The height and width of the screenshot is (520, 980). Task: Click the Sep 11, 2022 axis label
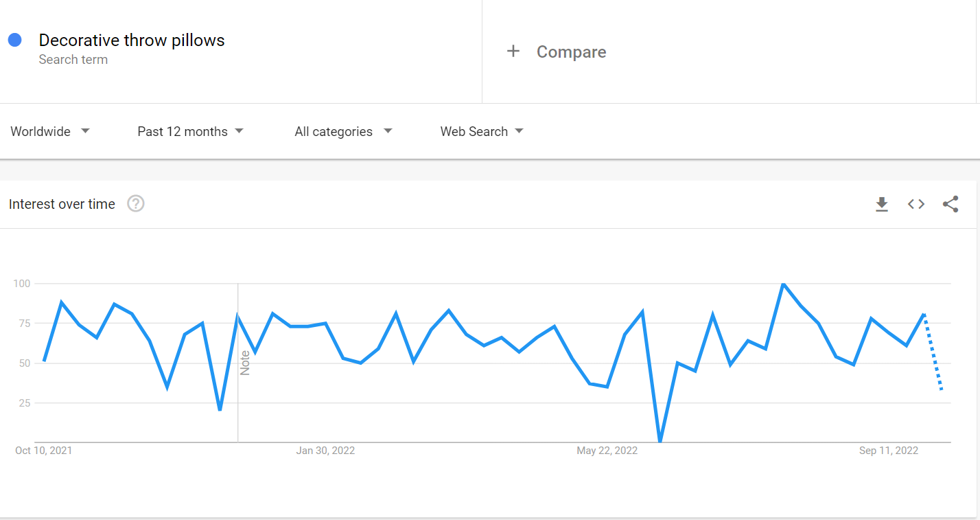[x=889, y=451]
